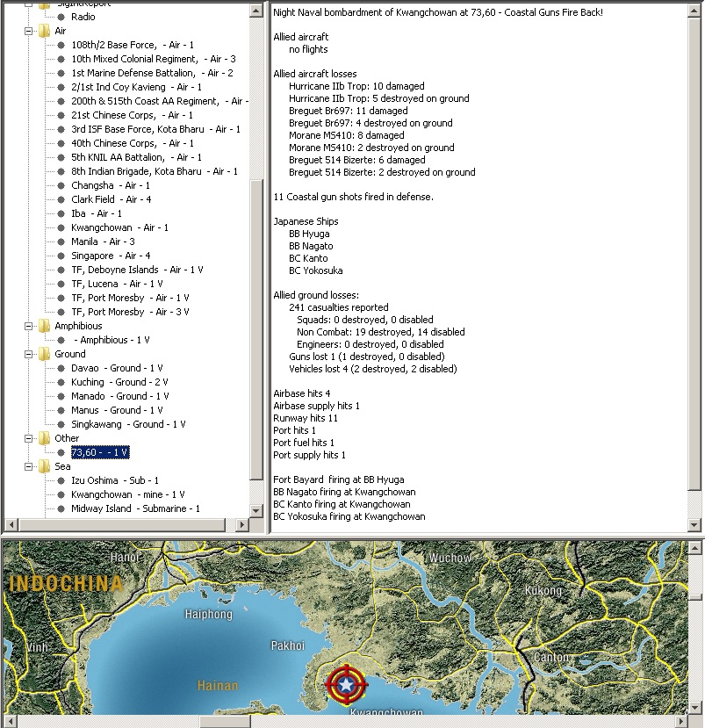Click the Sea folder icon
The height and width of the screenshot is (728, 705).
(44, 466)
